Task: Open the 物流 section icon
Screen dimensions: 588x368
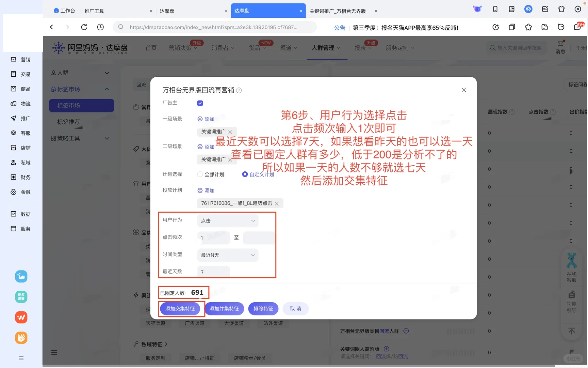Action: point(13,104)
